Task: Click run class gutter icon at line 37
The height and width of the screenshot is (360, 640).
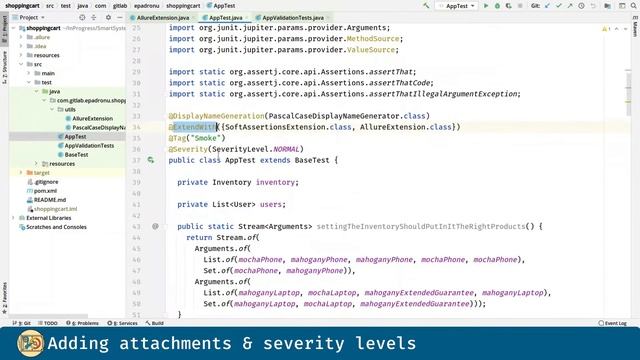Action: 151,160
